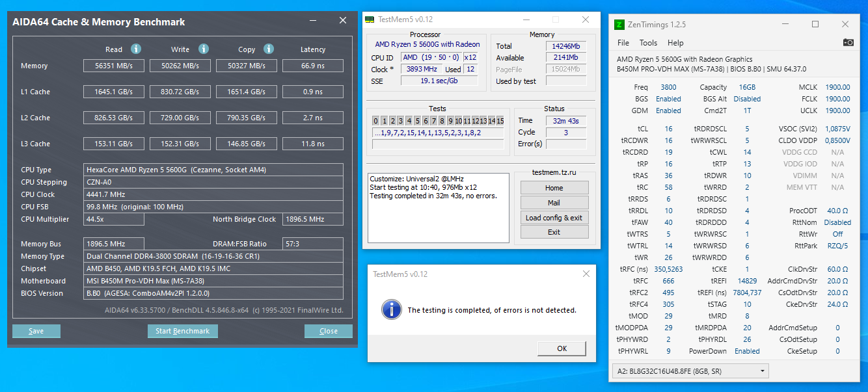
Task: Click the Memory Copy 50327 MB/s field
Action: click(x=247, y=66)
